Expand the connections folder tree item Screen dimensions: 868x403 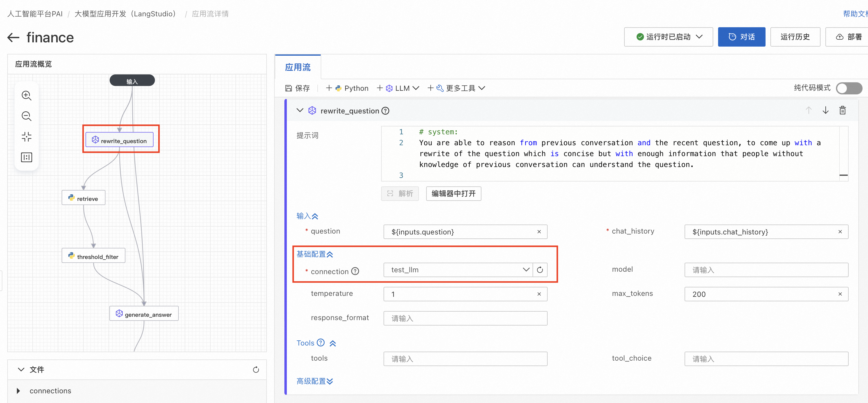pos(18,391)
